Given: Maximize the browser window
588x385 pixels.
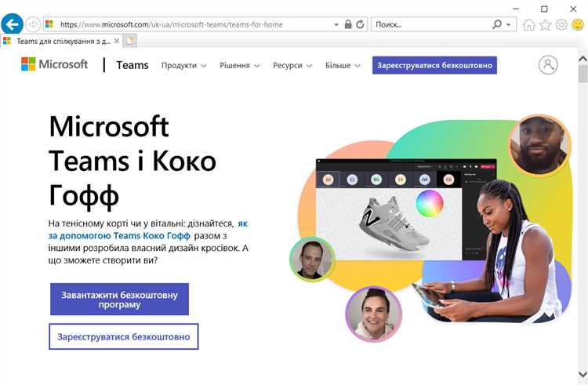Looking at the screenshot, I should click(x=544, y=9).
